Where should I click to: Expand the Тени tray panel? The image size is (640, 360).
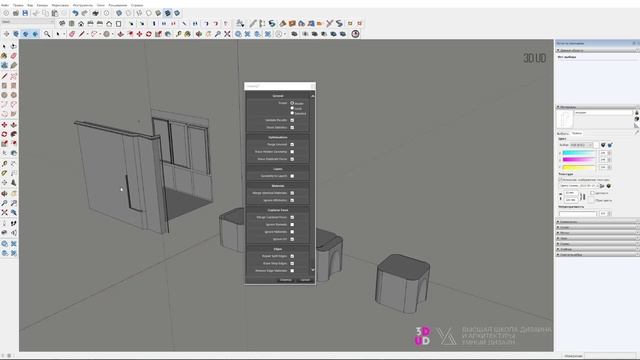597,238
